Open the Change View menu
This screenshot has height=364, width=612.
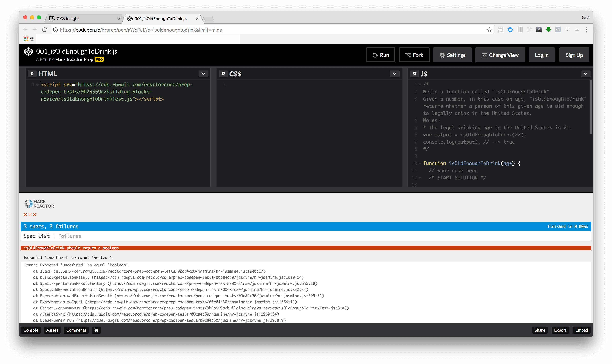[x=500, y=55]
